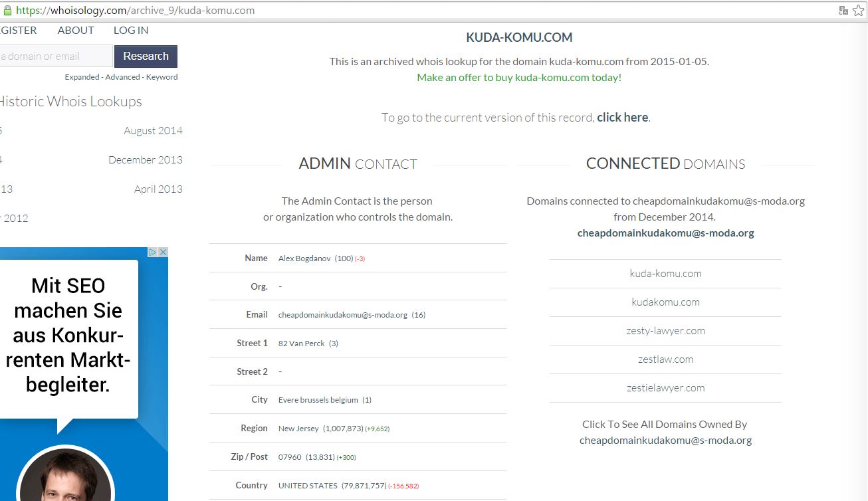Click the AdChoices triangle icon on the ad

tap(152, 252)
